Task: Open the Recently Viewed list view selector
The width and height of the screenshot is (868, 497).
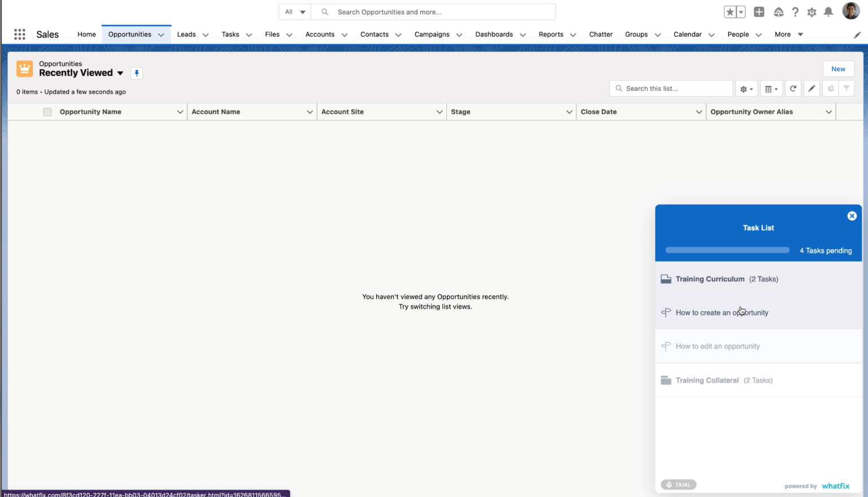Action: (x=120, y=73)
